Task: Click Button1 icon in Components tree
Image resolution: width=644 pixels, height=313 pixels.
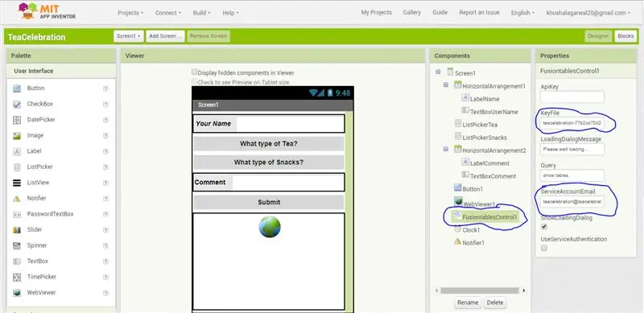Action: (458, 187)
